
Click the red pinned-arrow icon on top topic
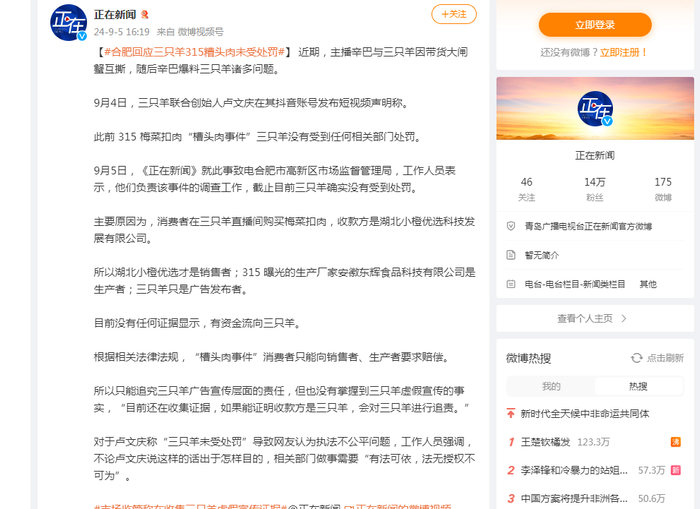click(511, 413)
